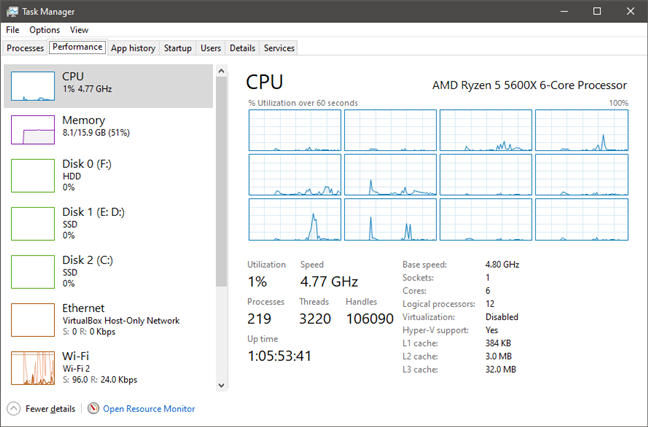Click the % Utilization over 60 seconds label
Image resolution: width=648 pixels, height=427 pixels.
coord(303,103)
